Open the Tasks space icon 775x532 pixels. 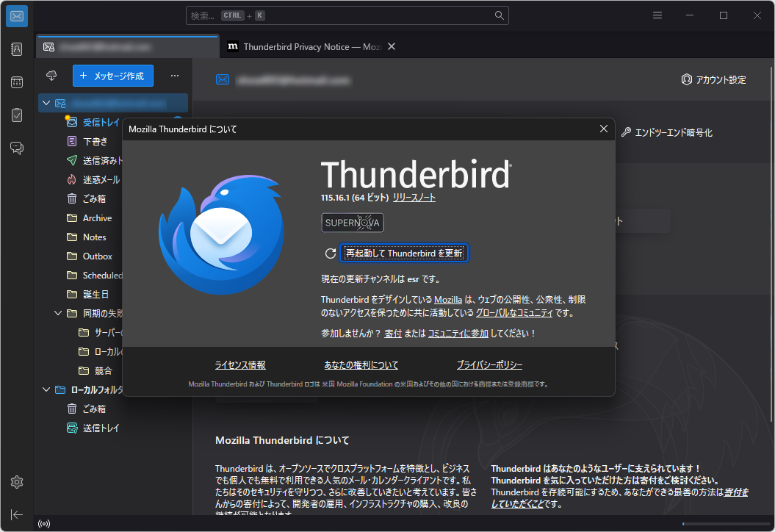click(16, 115)
